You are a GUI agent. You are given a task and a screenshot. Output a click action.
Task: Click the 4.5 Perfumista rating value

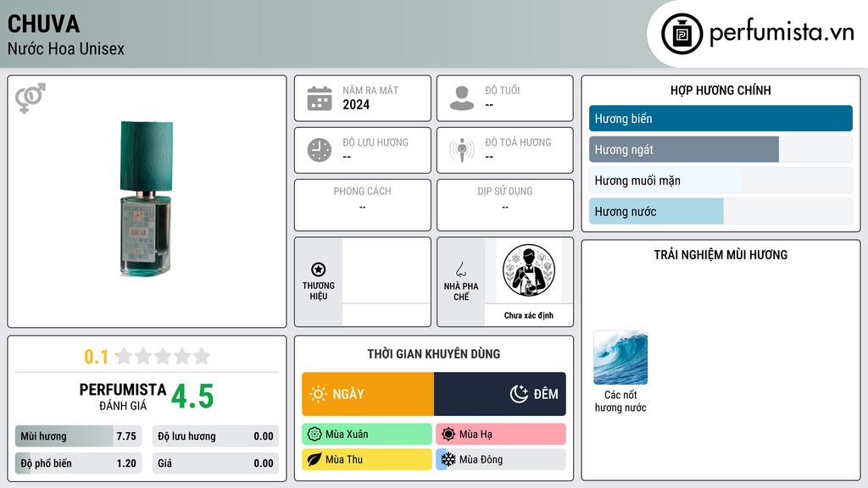(192, 396)
